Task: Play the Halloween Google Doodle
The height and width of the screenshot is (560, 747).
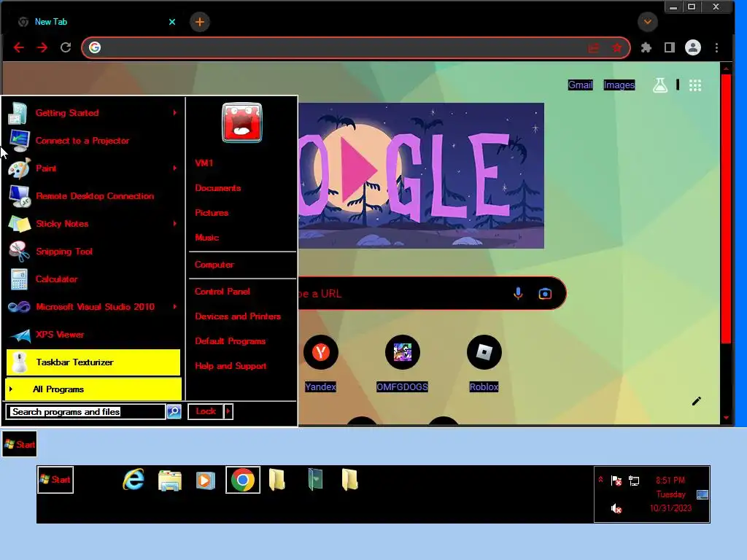Action: 358,168
